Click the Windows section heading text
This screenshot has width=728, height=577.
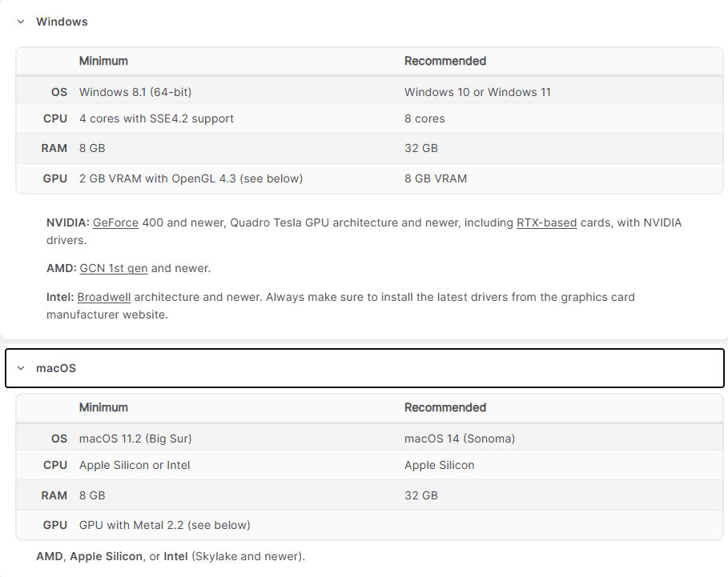coord(62,22)
